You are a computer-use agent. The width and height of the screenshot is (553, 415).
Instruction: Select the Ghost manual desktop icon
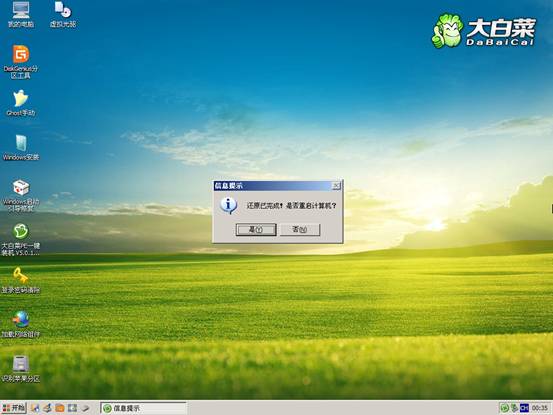pyautogui.click(x=20, y=103)
